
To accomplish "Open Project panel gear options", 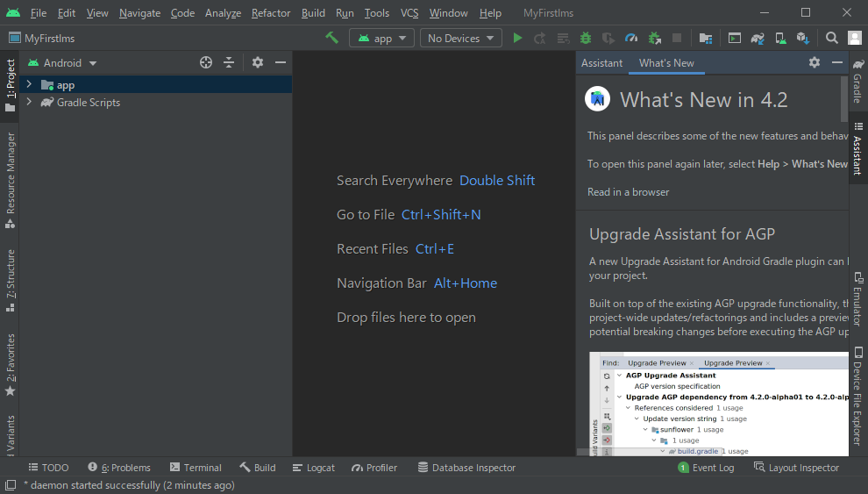I will coord(258,62).
